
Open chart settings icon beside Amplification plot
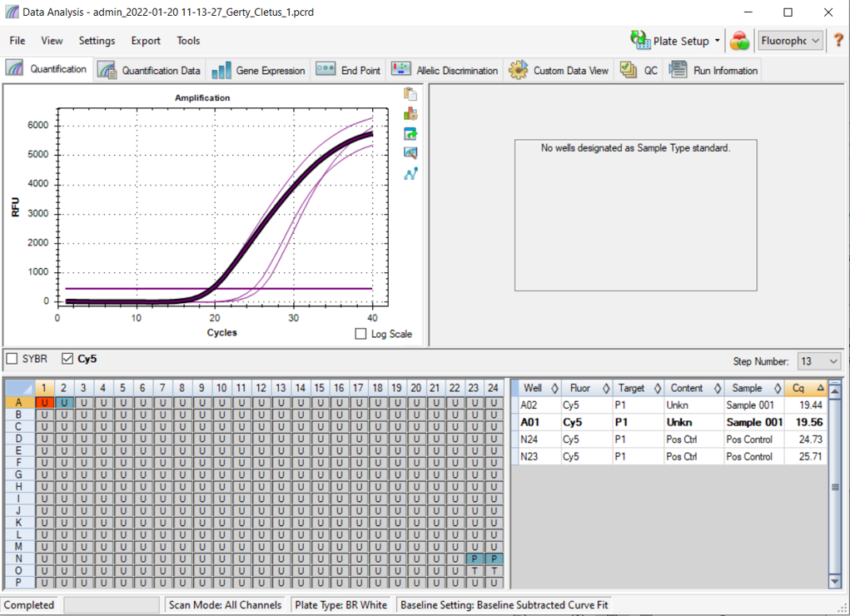[x=410, y=114]
